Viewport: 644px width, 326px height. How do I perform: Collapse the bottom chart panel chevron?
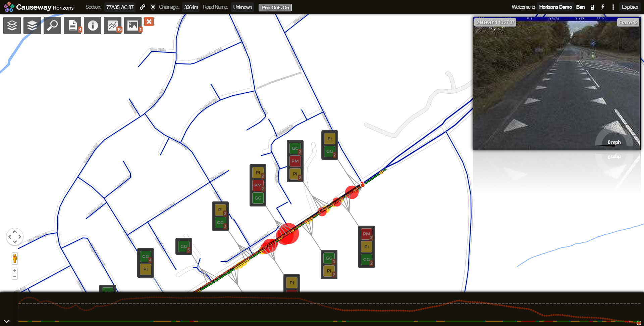pos(7,321)
